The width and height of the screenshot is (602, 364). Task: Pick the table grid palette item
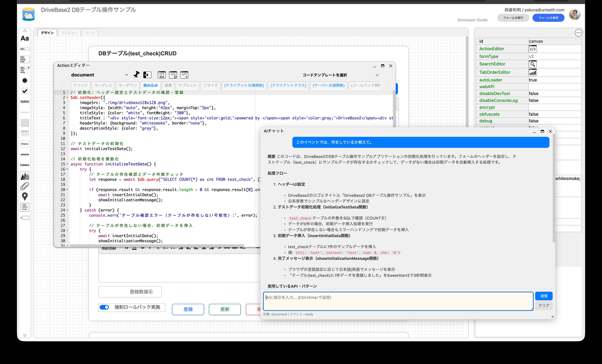[25, 133]
